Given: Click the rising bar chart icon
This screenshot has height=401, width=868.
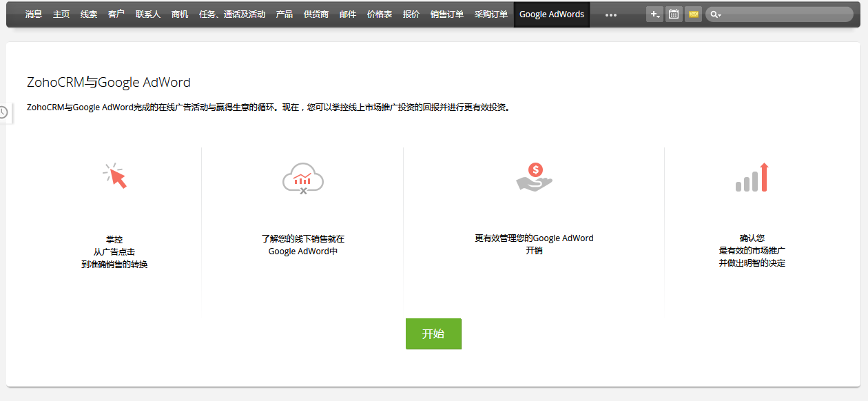Looking at the screenshot, I should pos(752,177).
